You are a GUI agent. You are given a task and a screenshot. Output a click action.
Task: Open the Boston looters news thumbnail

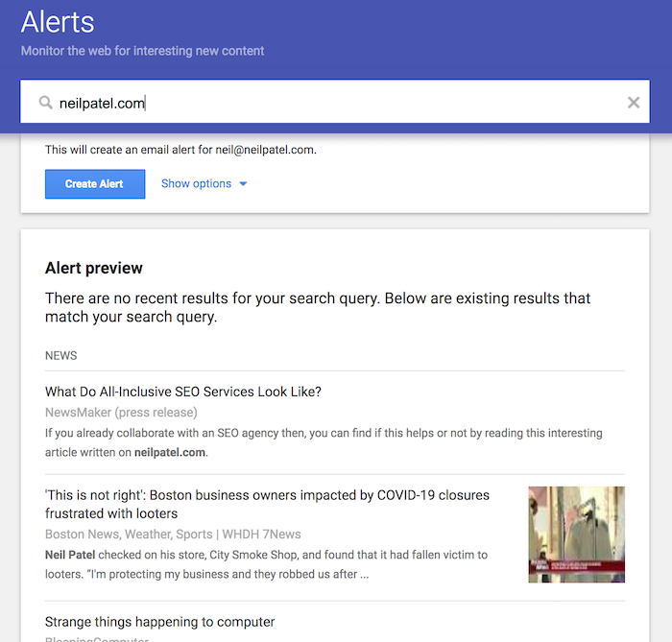[x=576, y=535]
